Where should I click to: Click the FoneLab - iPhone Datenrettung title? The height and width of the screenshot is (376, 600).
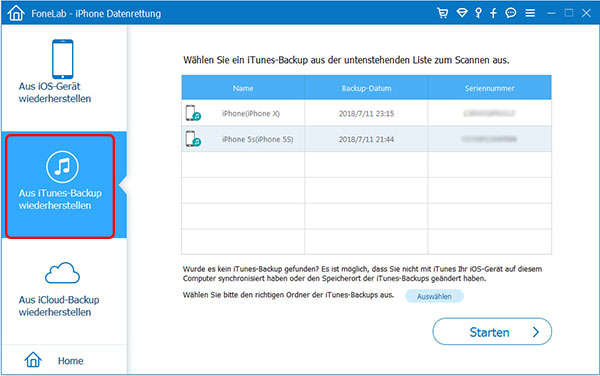(x=96, y=14)
